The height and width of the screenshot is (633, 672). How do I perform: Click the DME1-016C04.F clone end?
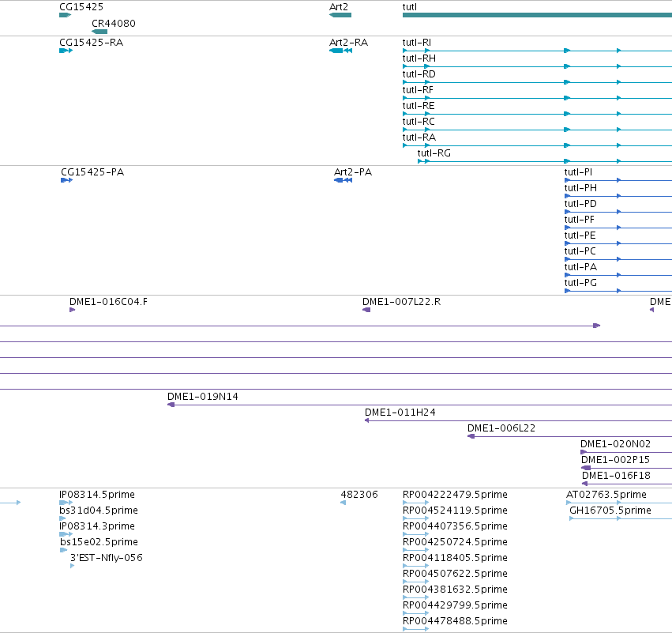[72, 310]
